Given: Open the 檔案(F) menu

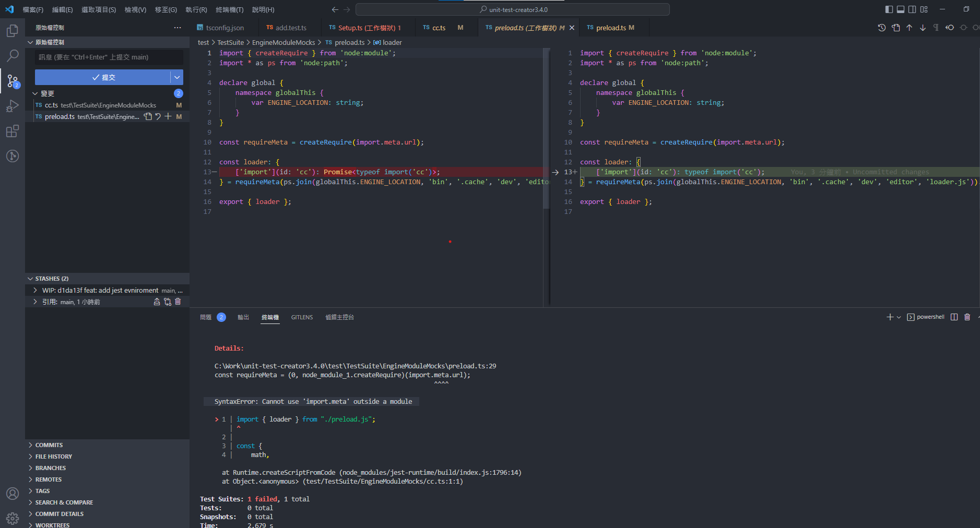Looking at the screenshot, I should click(x=33, y=9).
